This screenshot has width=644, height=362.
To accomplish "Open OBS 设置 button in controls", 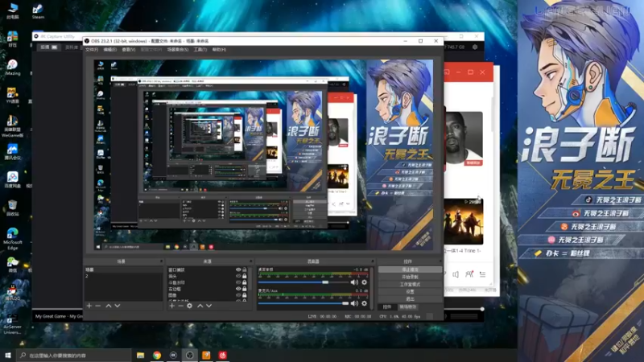I will click(x=410, y=292).
